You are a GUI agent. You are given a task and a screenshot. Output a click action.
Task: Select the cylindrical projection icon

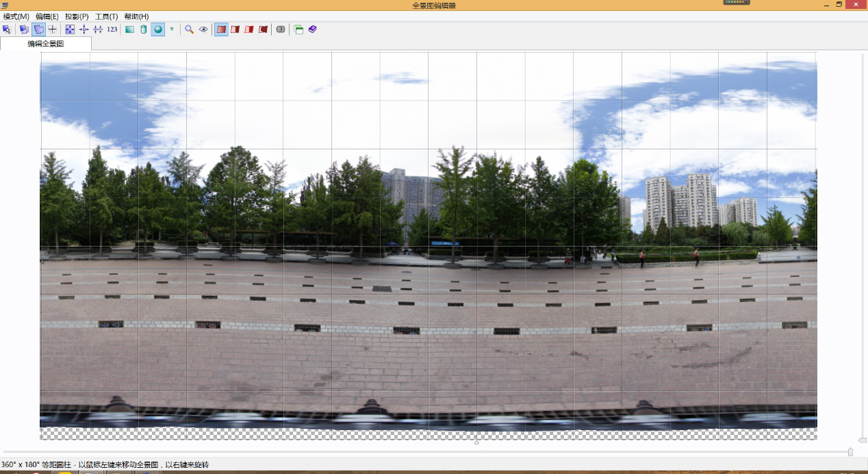(x=143, y=29)
